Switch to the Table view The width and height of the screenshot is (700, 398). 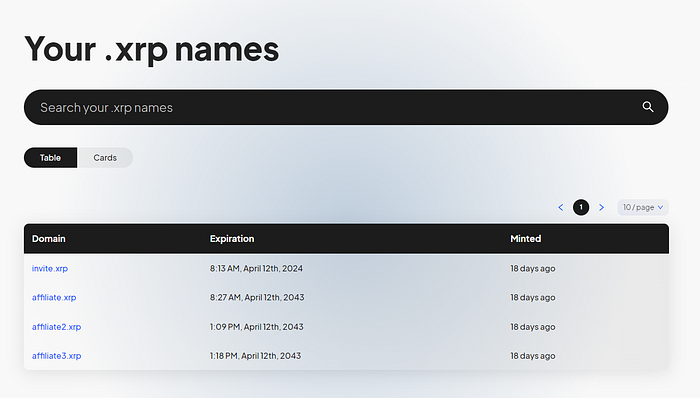point(50,158)
